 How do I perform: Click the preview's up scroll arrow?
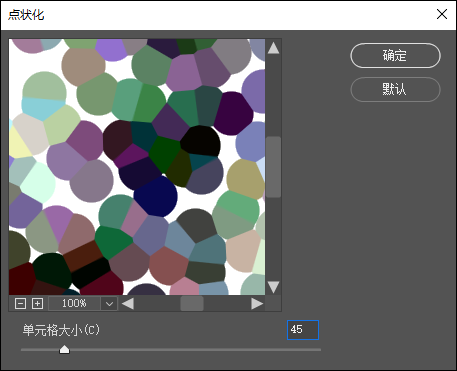[x=273, y=48]
